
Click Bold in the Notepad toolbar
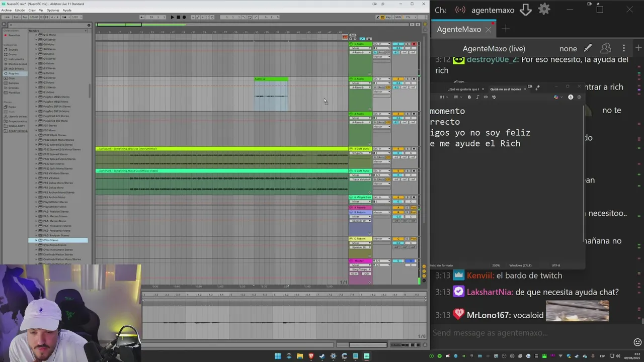coord(469,97)
